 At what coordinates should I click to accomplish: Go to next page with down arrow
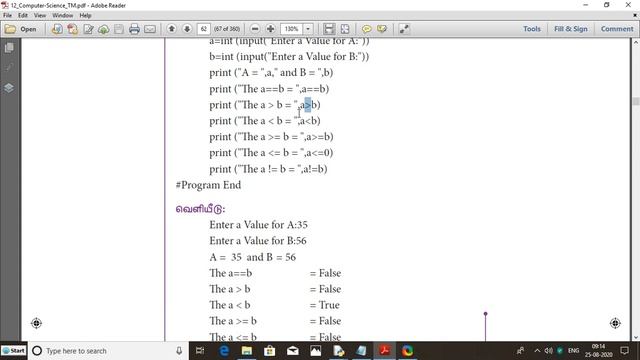[187, 29]
